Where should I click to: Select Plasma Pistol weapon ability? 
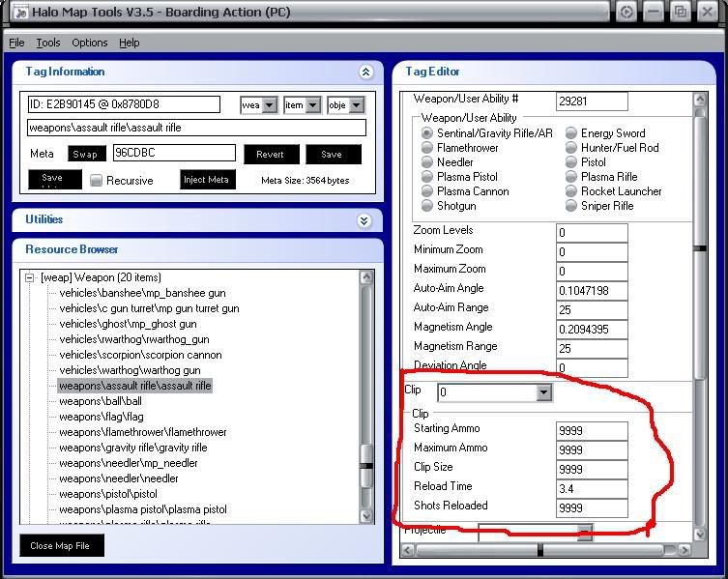(426, 177)
